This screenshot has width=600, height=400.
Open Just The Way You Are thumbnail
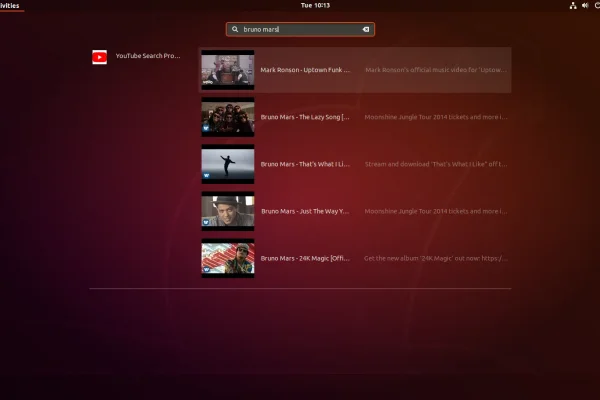tap(228, 211)
